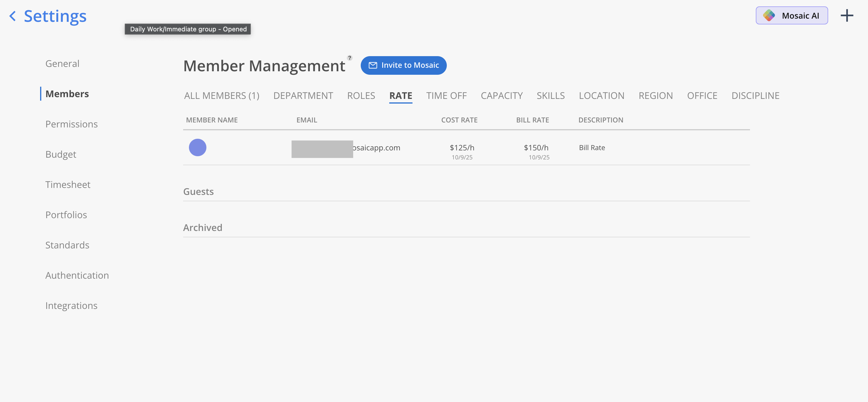Open the Discipline tab
The image size is (868, 402).
click(755, 96)
